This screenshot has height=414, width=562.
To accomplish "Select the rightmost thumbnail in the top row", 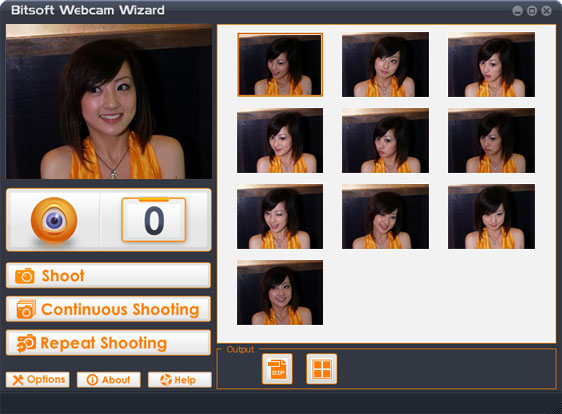I will [x=491, y=65].
